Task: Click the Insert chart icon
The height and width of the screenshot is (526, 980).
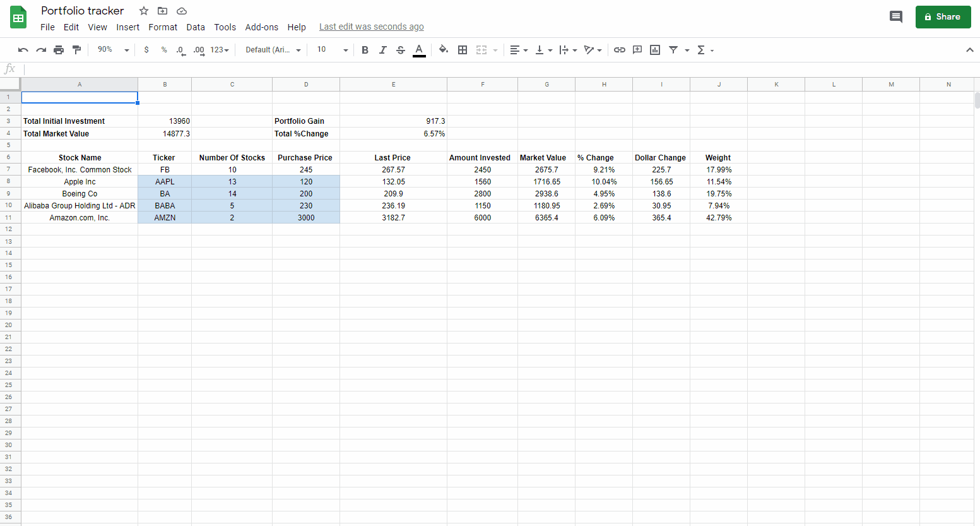Action: pyautogui.click(x=655, y=50)
